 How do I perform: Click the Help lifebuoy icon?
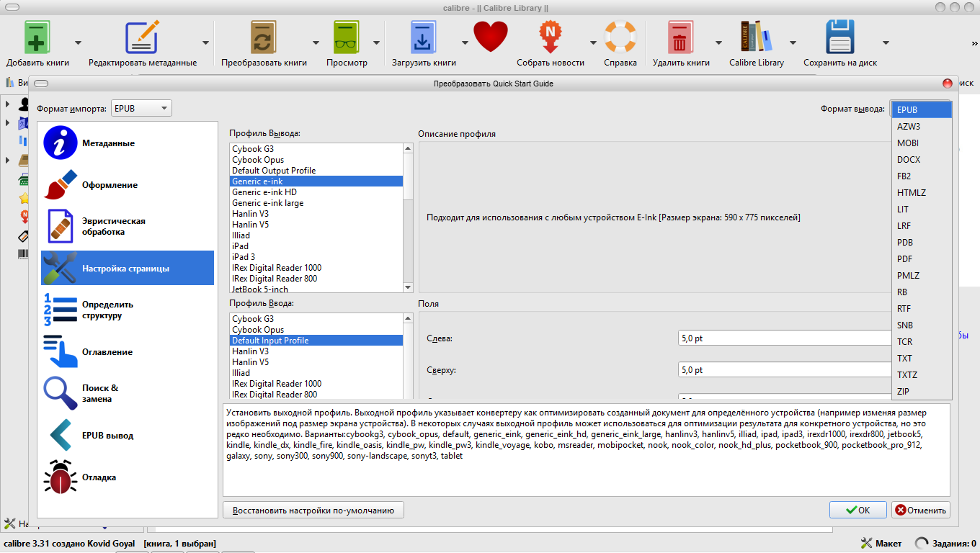(x=620, y=38)
